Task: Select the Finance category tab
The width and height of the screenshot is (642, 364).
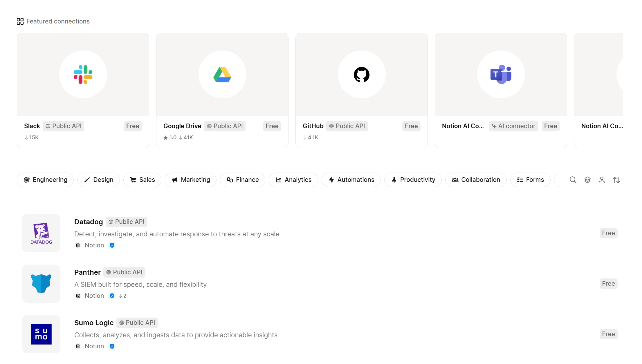Action: click(x=243, y=180)
